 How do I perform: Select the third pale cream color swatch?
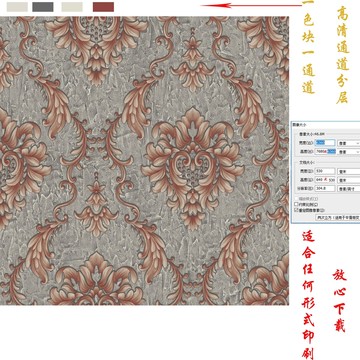click(x=72, y=7)
